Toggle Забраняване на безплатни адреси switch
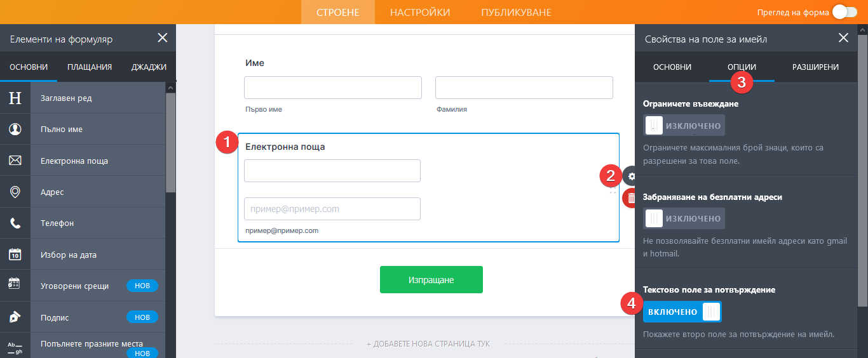 click(x=684, y=218)
